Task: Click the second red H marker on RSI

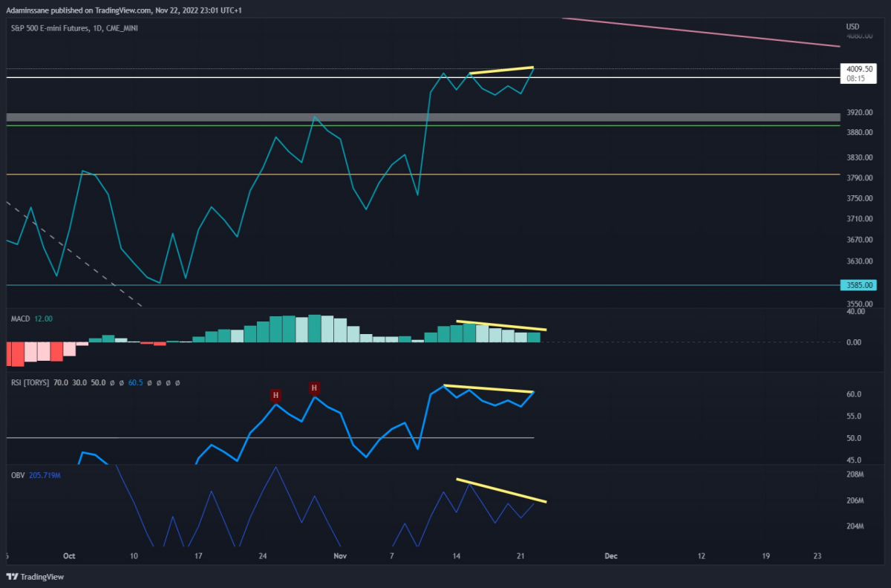Action: pyautogui.click(x=314, y=388)
